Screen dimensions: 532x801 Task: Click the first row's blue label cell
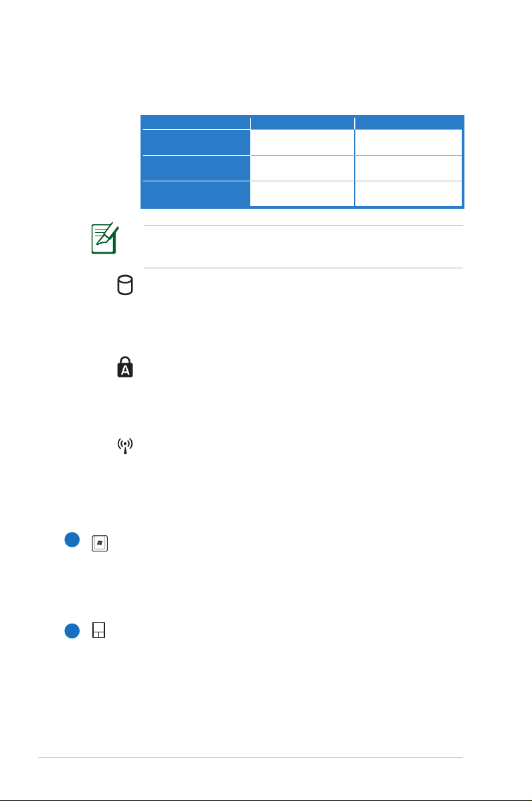(x=195, y=143)
